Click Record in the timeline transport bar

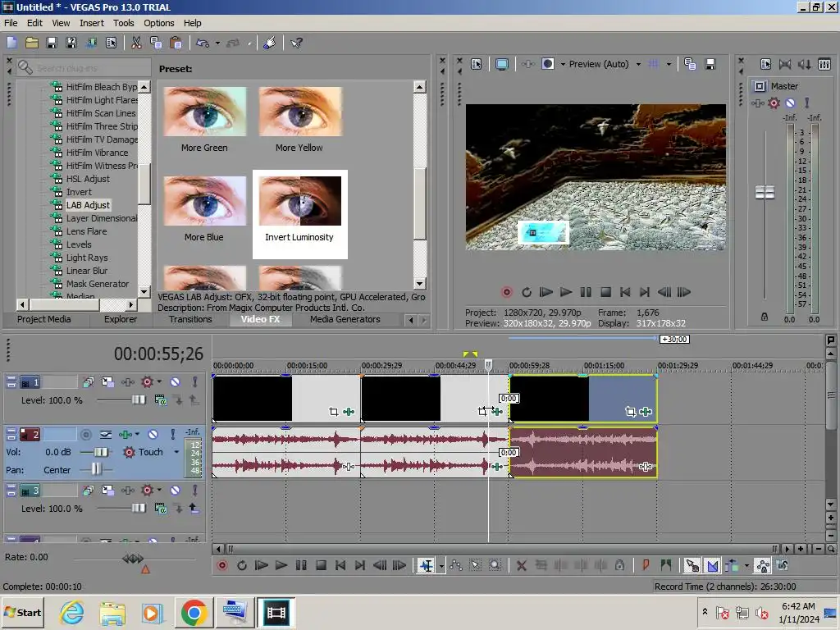pos(222,565)
